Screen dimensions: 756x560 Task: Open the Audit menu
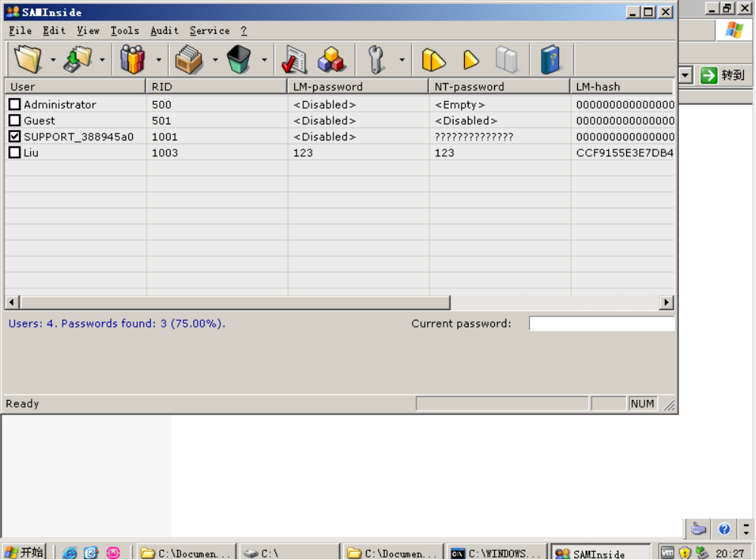tap(164, 30)
